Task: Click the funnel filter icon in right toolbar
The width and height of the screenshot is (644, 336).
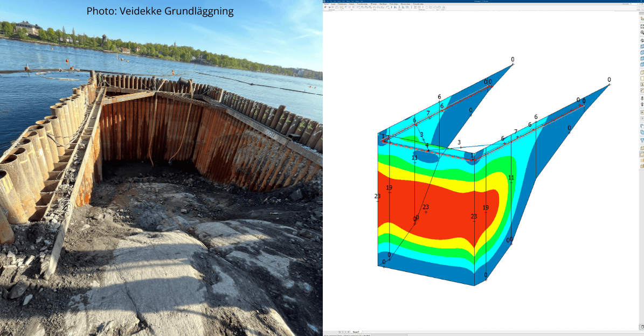Action: click(x=642, y=141)
